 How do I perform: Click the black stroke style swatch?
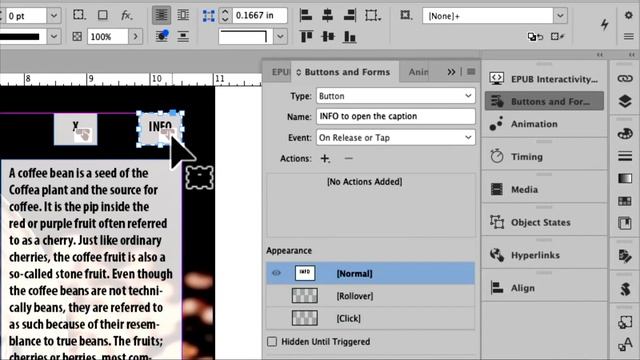(x=20, y=36)
